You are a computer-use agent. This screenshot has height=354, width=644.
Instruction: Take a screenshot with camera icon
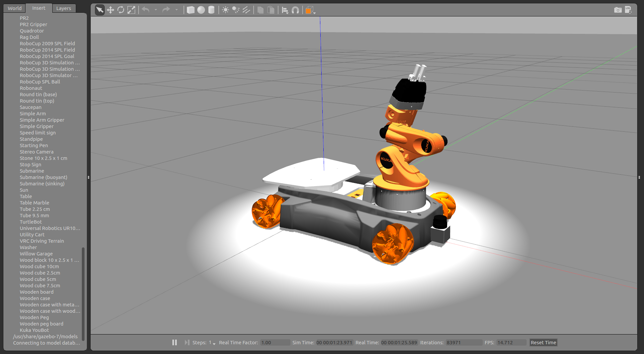(618, 10)
